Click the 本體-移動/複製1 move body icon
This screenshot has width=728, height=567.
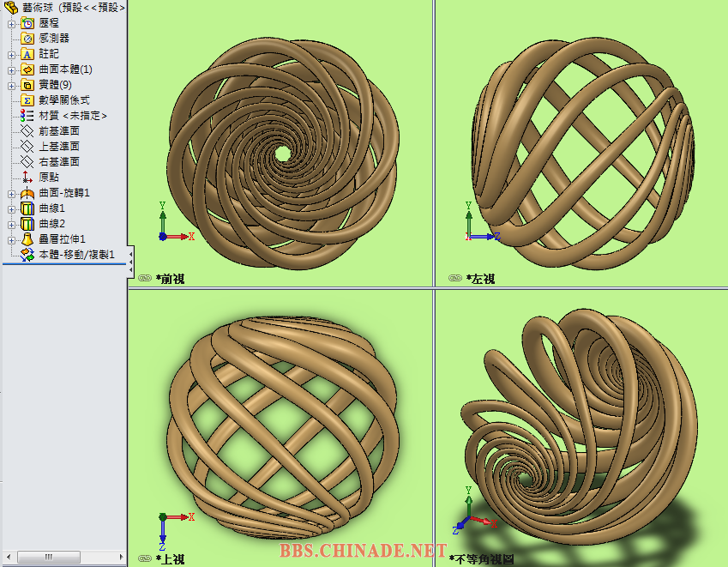pyautogui.click(x=27, y=255)
